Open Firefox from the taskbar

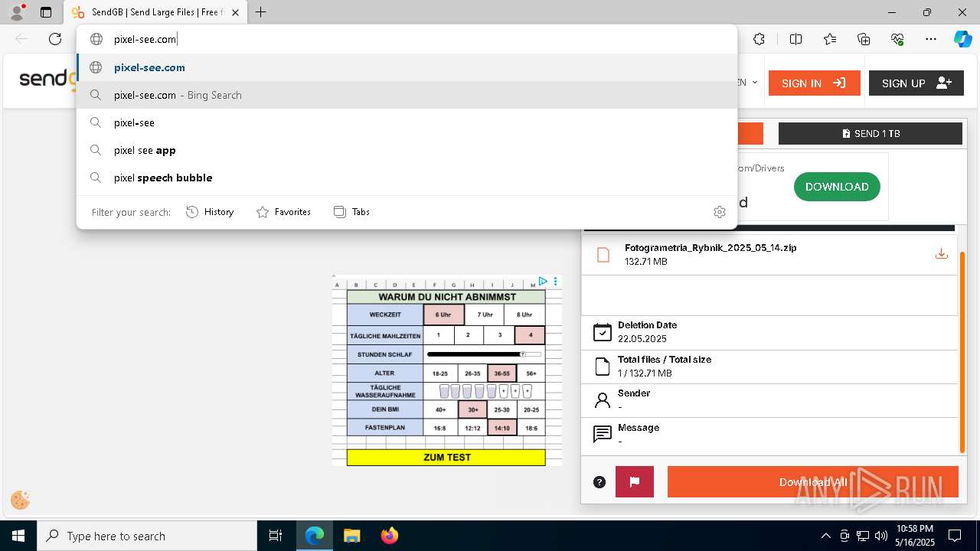coord(389,536)
